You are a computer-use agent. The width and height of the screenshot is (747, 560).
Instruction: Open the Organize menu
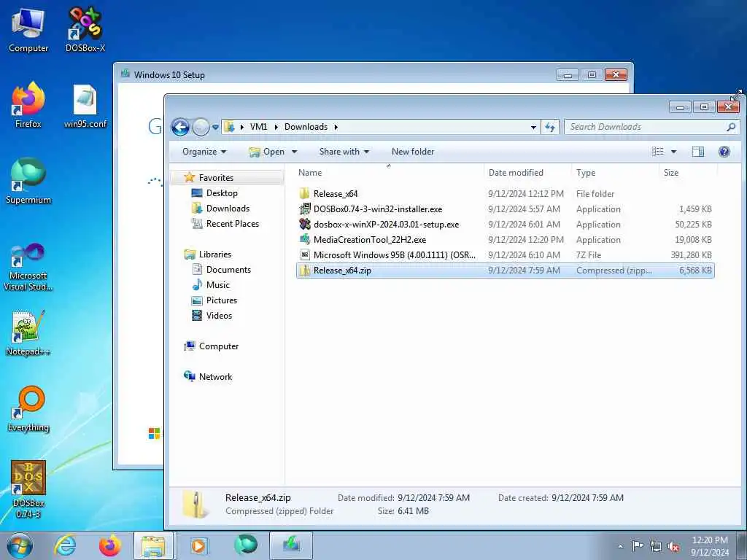tap(204, 152)
